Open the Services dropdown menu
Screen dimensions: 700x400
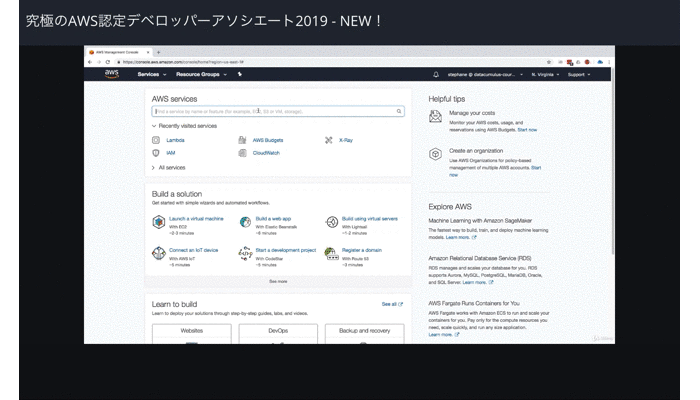coord(152,75)
